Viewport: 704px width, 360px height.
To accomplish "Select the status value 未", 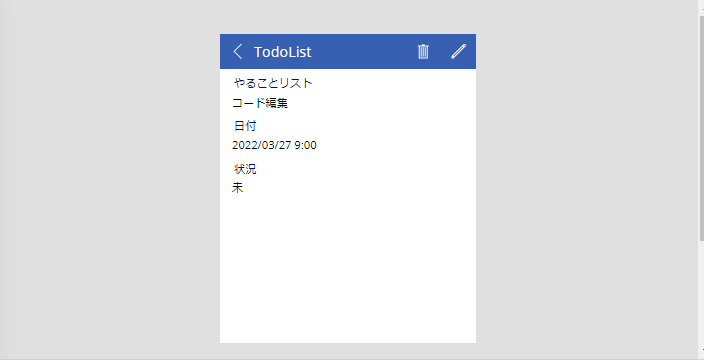I will click(238, 188).
